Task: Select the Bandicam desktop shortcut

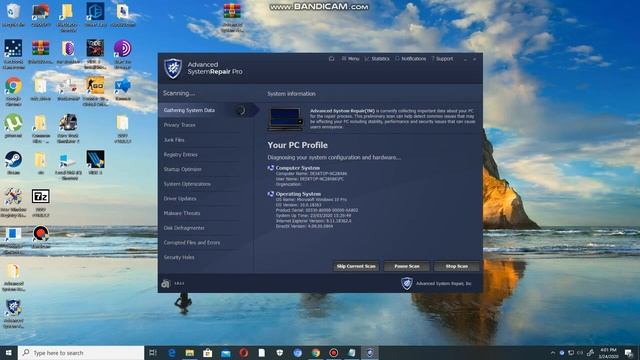Action: tap(41, 237)
